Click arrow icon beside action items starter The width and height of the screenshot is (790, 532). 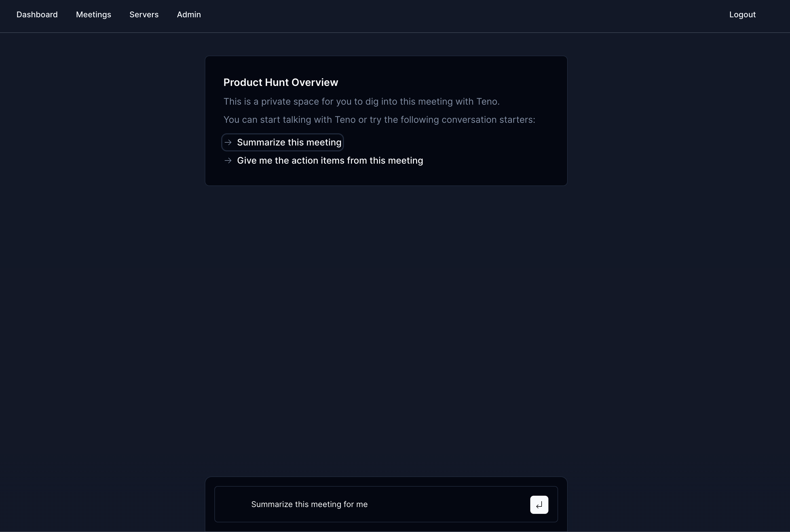(228, 161)
